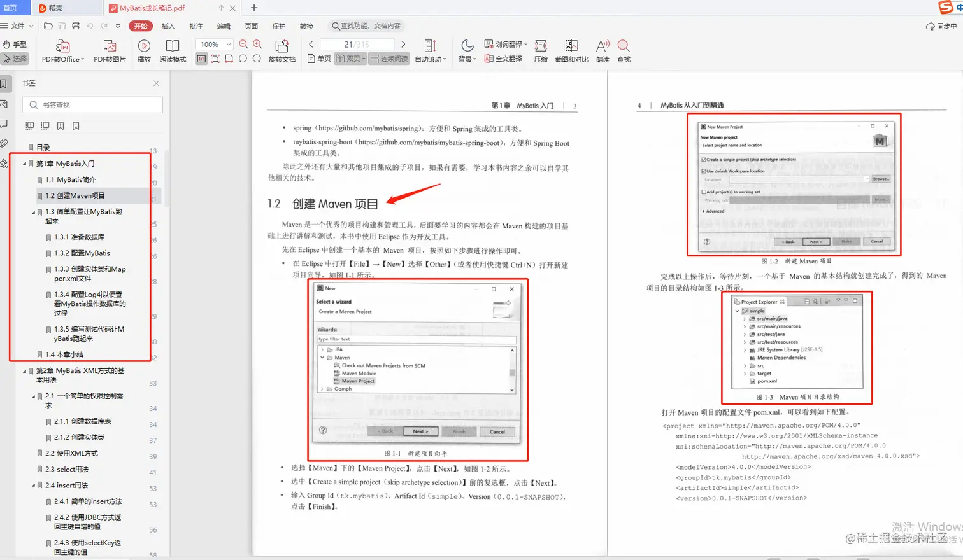
Task: Go to next page arrow
Action: [403, 45]
